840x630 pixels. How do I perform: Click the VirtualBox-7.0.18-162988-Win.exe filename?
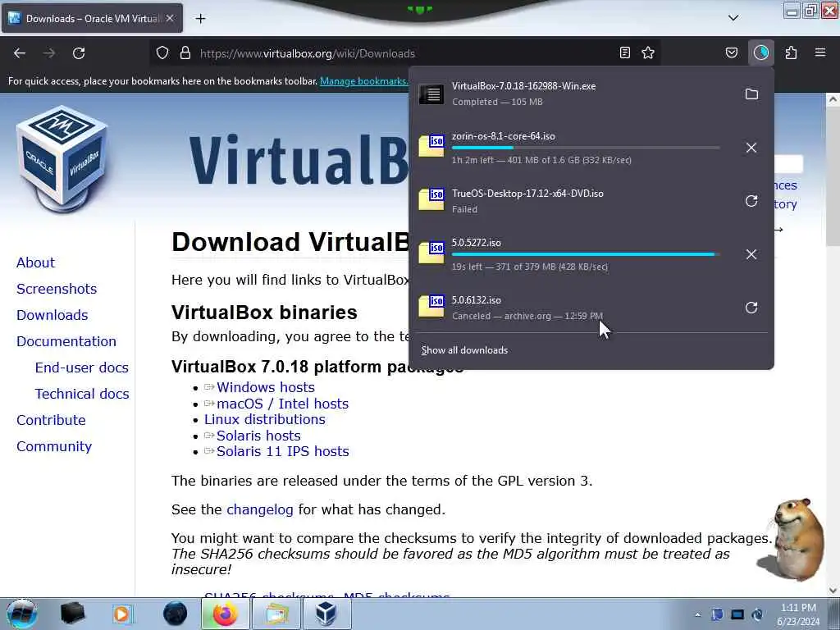coord(523,86)
